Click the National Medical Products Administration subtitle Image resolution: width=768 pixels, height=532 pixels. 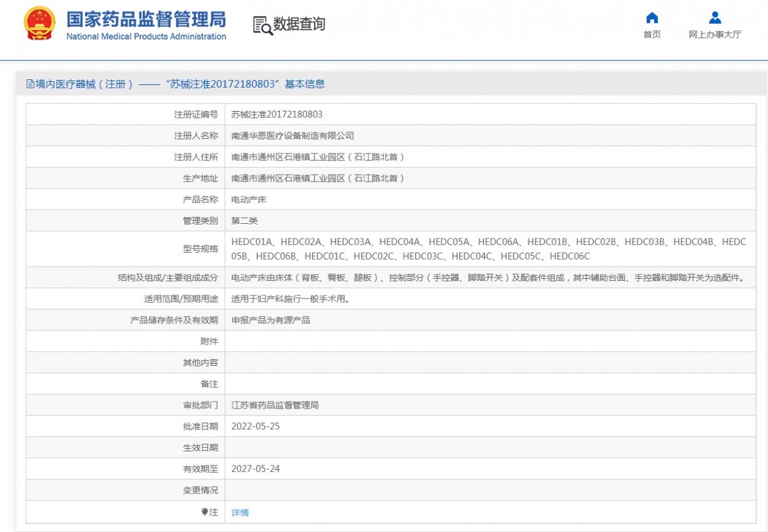(x=146, y=36)
